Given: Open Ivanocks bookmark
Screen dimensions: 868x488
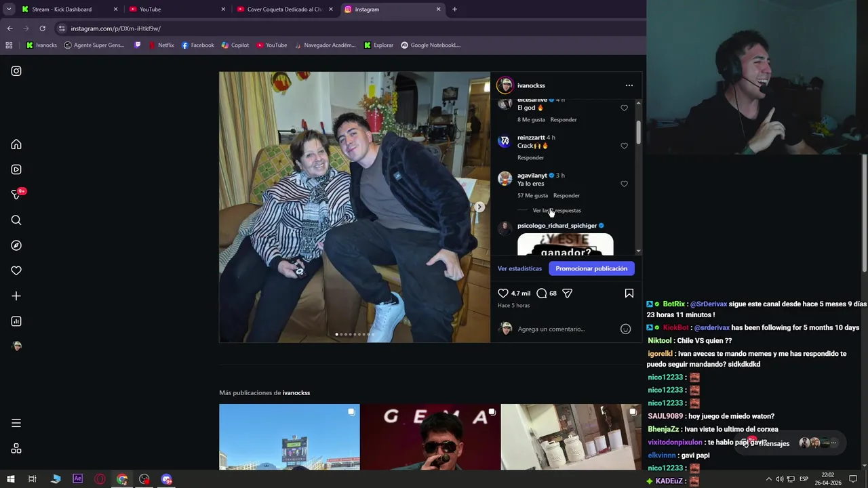Looking at the screenshot, I should pos(41,45).
